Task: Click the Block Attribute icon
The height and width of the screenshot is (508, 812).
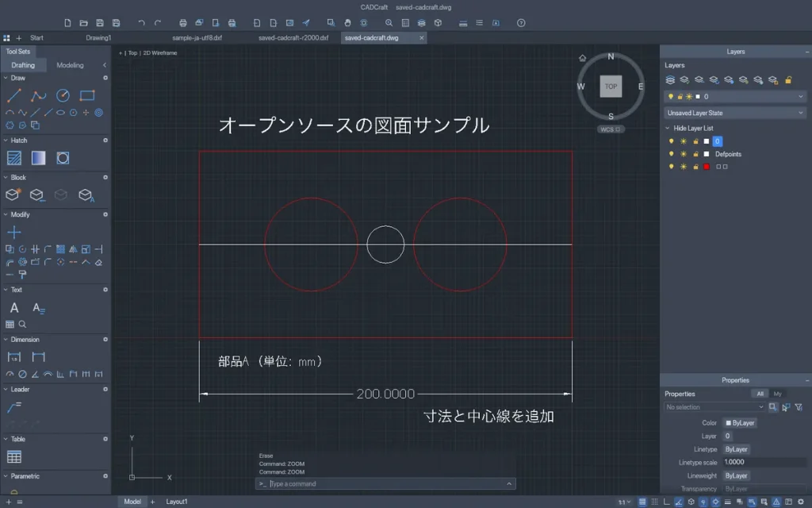Action: 86,195
